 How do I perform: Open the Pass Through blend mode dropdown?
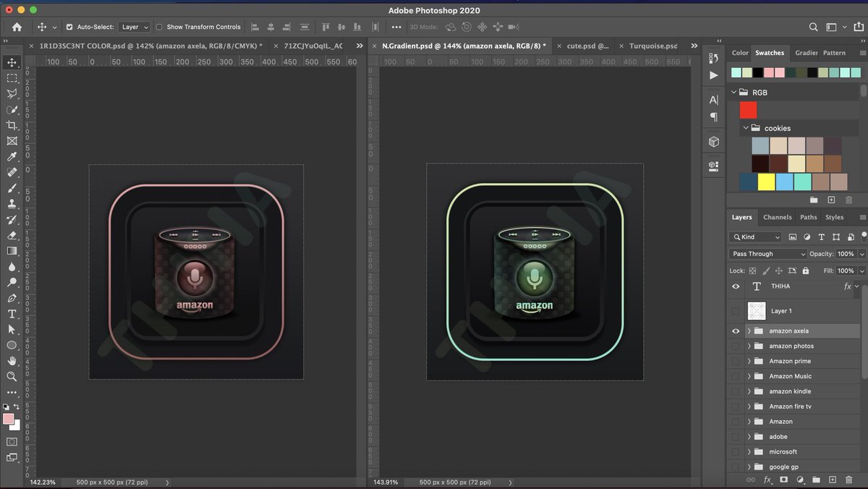pyautogui.click(x=767, y=254)
